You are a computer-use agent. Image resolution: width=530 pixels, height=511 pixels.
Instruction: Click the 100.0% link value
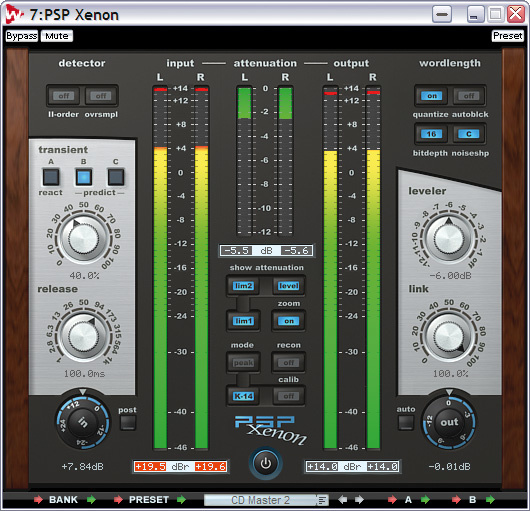450,373
